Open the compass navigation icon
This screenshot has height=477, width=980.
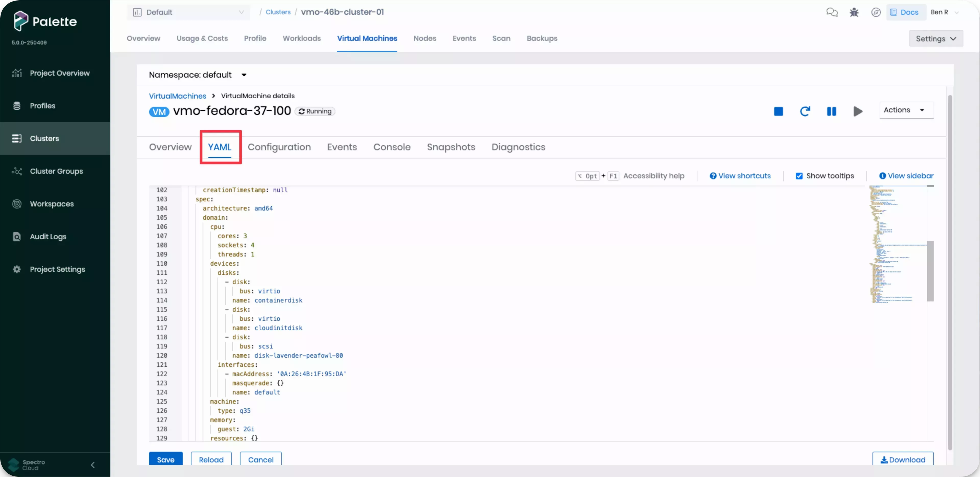tap(876, 12)
